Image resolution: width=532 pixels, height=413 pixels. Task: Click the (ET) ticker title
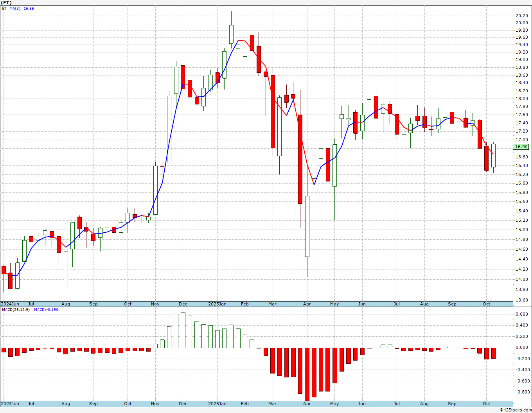click(6, 2)
